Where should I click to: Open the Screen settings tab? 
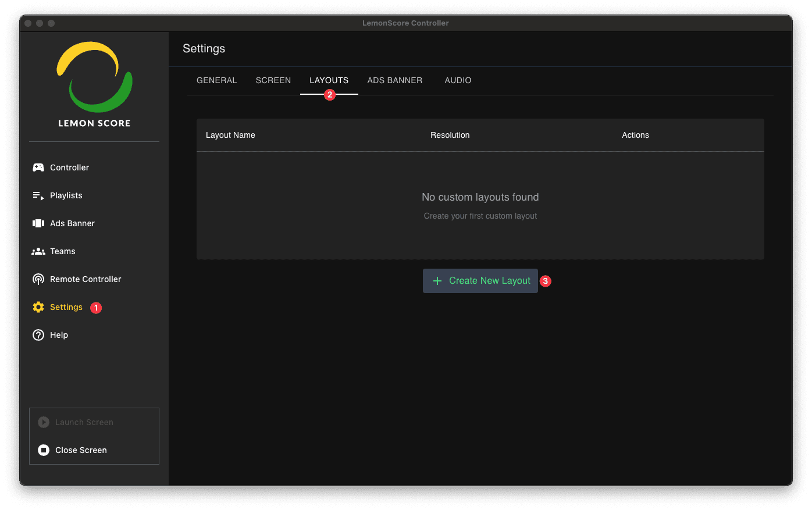(273, 80)
